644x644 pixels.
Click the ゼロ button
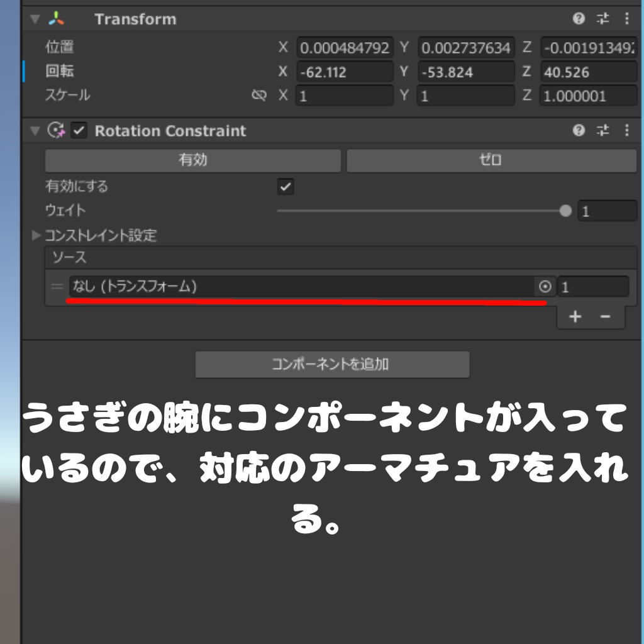(492, 160)
